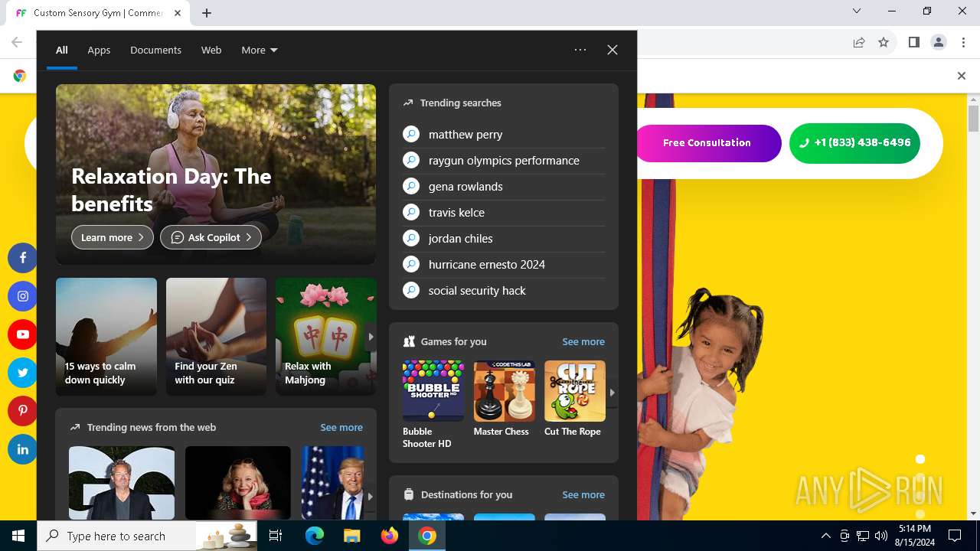Open the LinkedIn social link

point(22,449)
